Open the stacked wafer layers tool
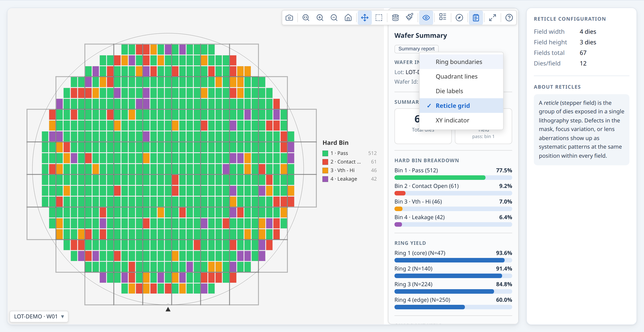 pyautogui.click(x=395, y=18)
